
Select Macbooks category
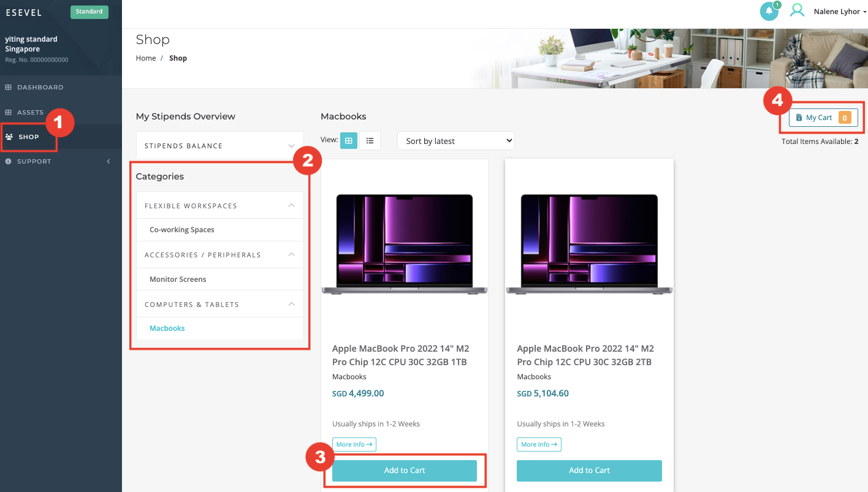click(x=167, y=328)
